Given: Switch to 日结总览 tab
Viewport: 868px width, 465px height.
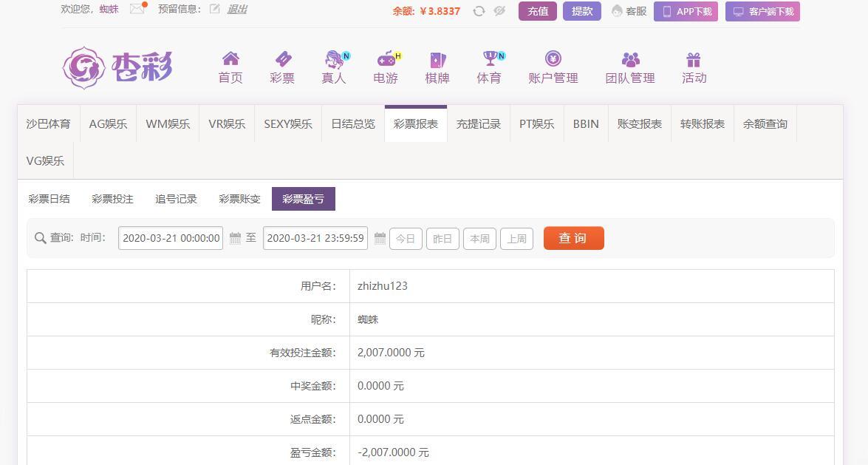Looking at the screenshot, I should click(353, 123).
